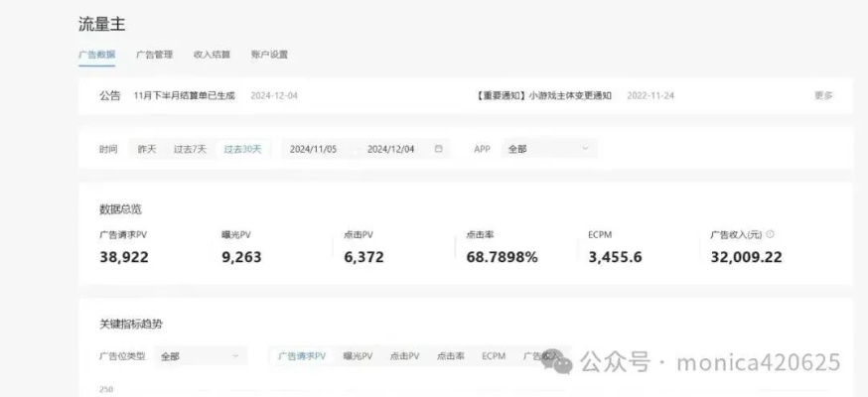Open the 11月下半月结算单已生成 announcement
This screenshot has height=397, width=868.
185,95
